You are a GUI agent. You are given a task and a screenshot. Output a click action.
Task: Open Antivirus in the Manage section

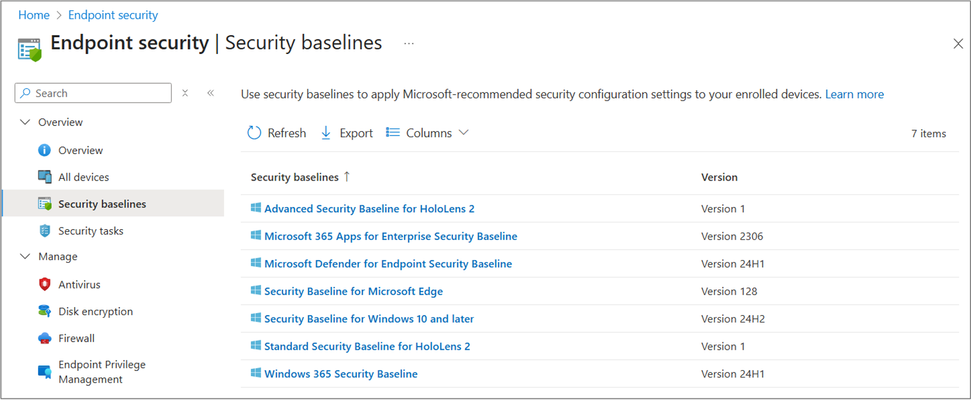pos(79,285)
